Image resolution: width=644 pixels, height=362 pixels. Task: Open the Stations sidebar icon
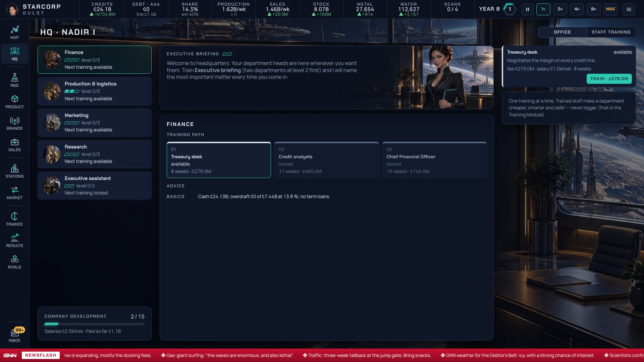click(14, 171)
